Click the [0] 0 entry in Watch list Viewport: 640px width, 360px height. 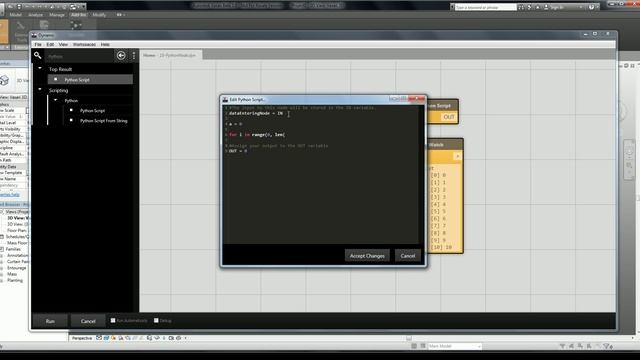tap(438, 175)
